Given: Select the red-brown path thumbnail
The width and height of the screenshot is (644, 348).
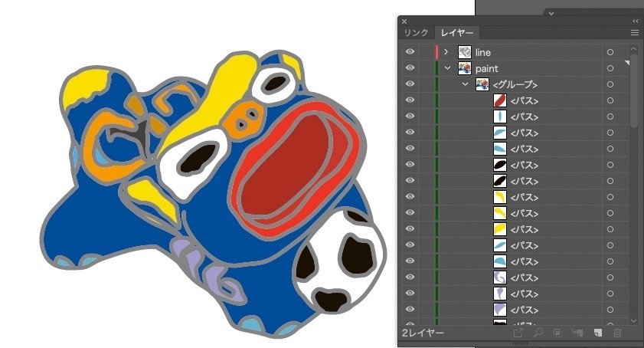Looking at the screenshot, I should click(500, 100).
